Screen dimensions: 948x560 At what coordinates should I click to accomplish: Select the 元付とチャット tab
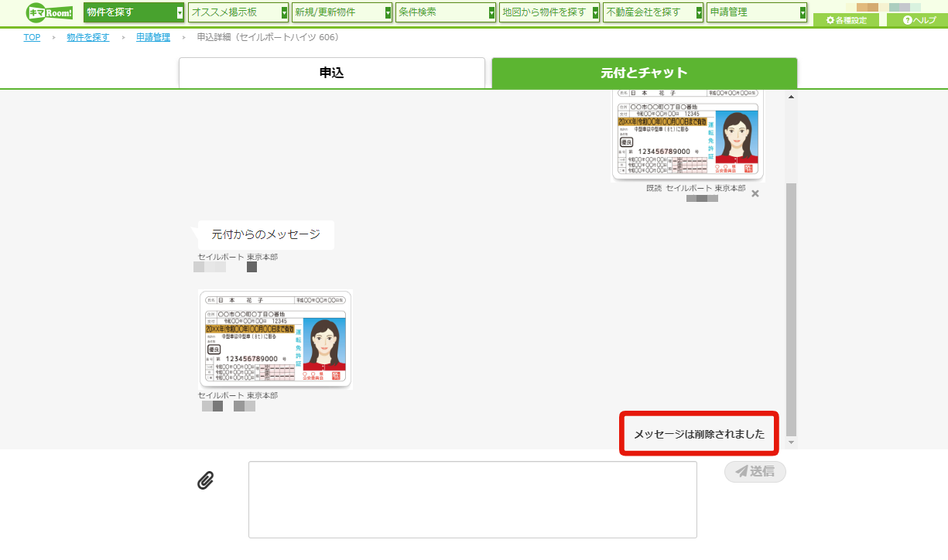point(645,73)
